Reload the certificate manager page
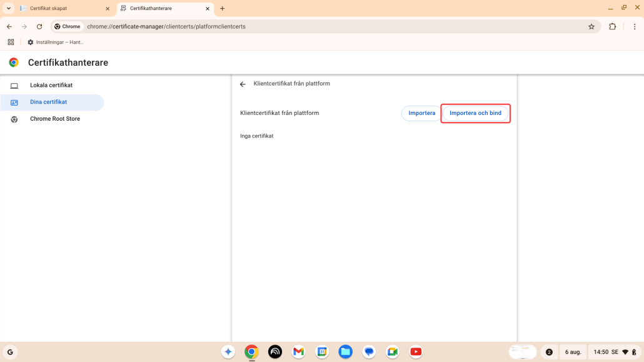 39,27
